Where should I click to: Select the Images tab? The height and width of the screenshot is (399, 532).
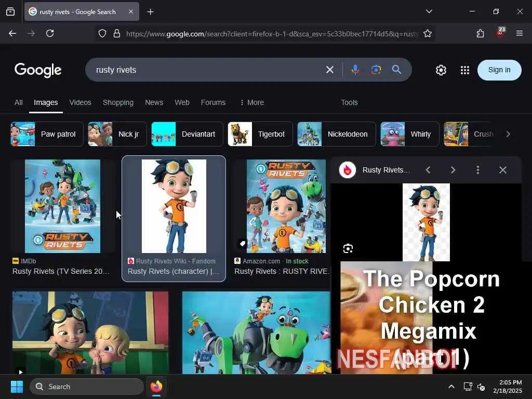click(x=46, y=102)
